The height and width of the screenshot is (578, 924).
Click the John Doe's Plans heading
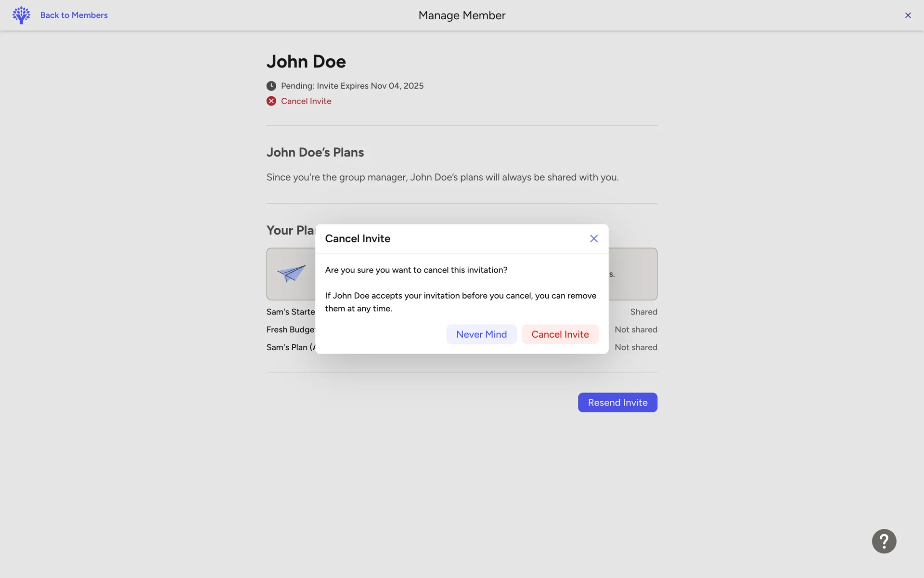click(315, 152)
